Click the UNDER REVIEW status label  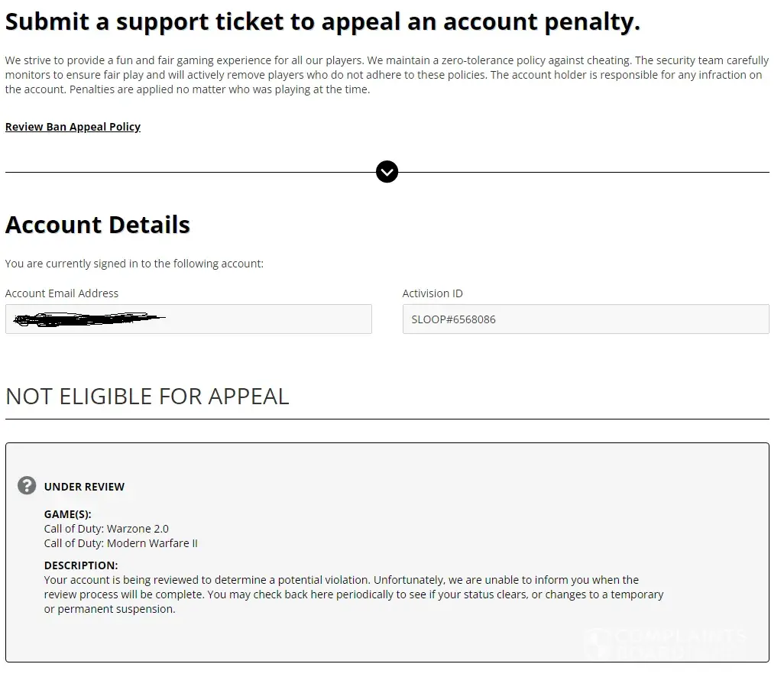[84, 487]
